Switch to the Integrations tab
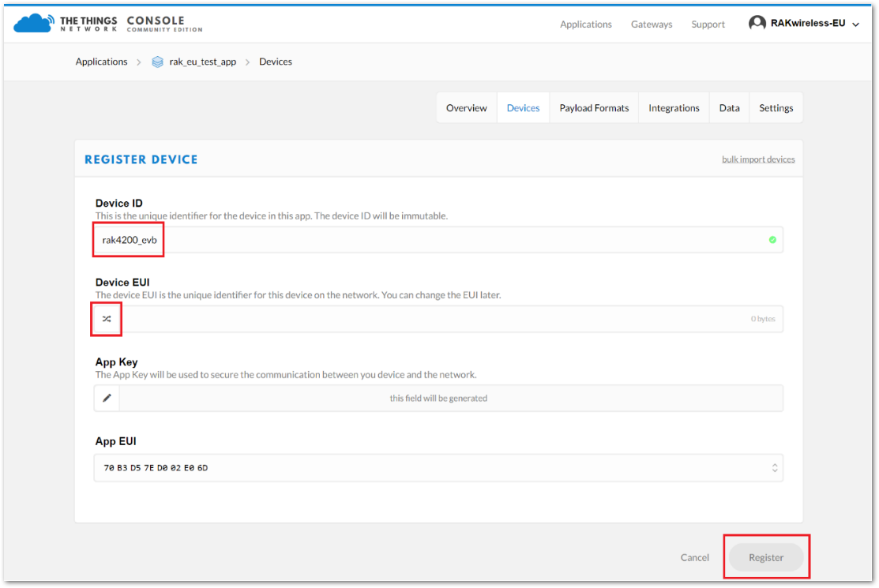The width and height of the screenshot is (879, 588). 674,107
